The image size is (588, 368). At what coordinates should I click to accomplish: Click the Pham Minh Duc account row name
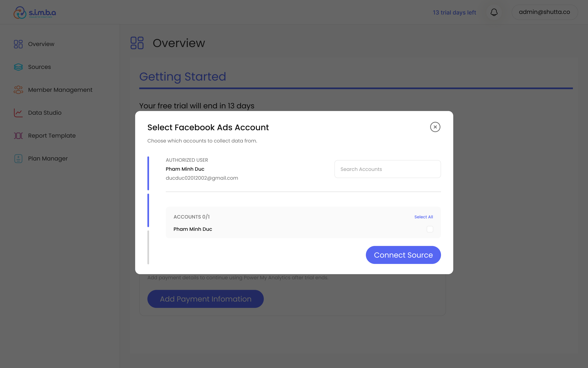(x=193, y=229)
